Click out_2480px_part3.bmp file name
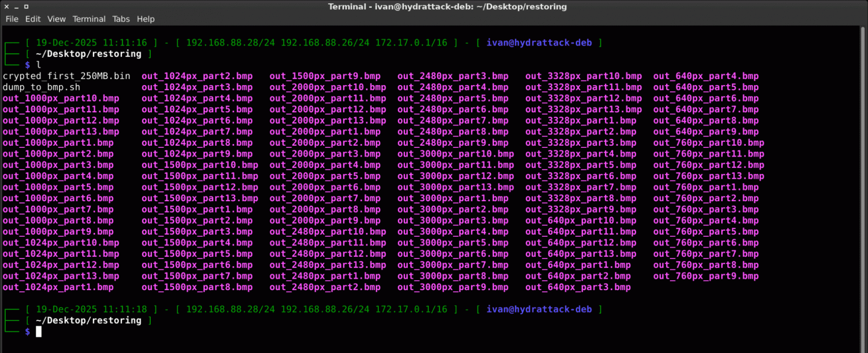 453,76
